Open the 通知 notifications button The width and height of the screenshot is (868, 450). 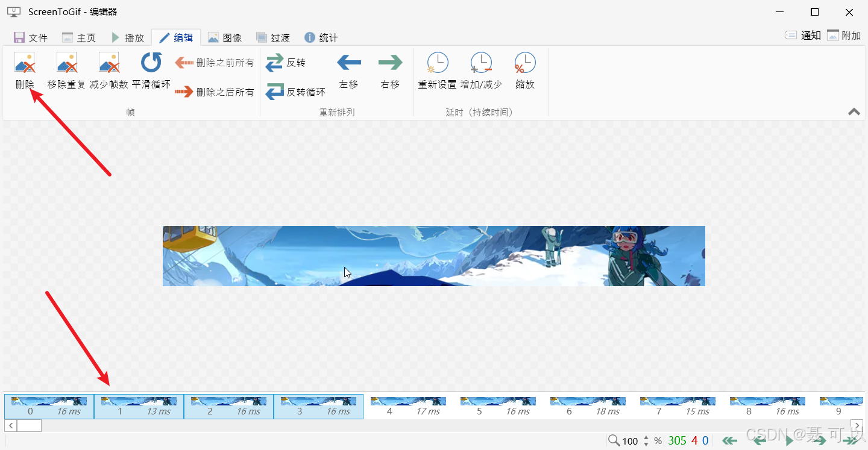[x=803, y=36]
